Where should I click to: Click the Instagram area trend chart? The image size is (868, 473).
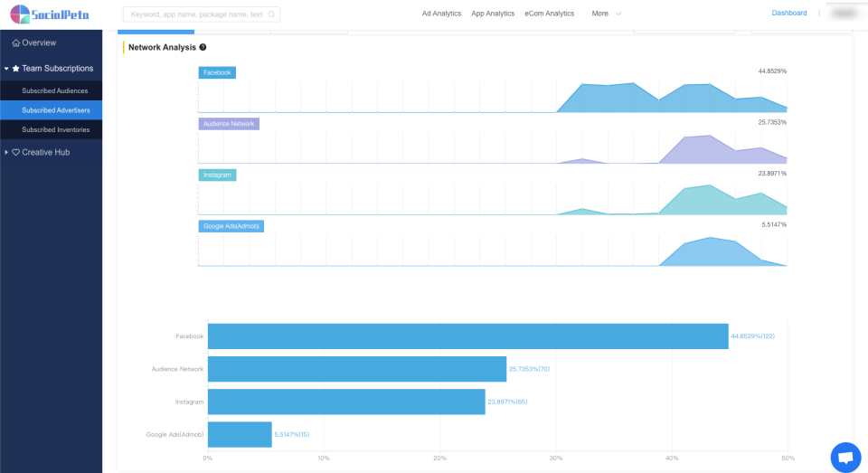click(x=493, y=199)
